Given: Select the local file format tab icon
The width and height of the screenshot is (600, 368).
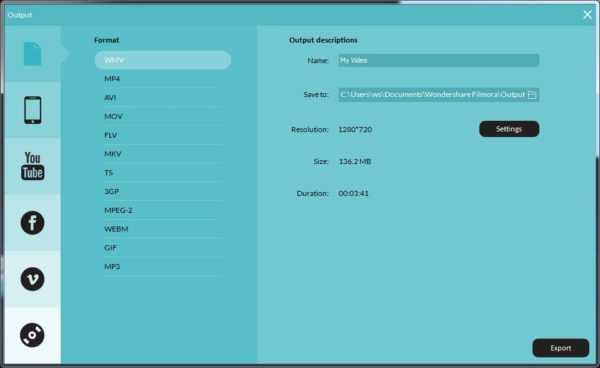Looking at the screenshot, I should pos(33,54).
